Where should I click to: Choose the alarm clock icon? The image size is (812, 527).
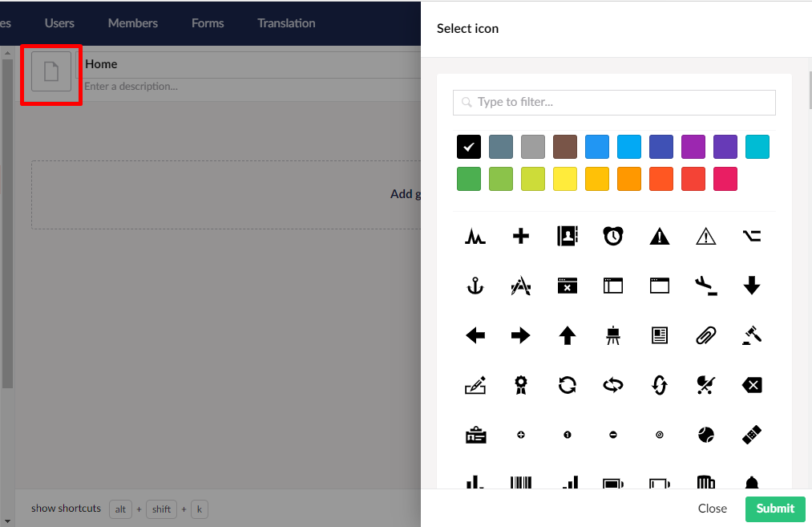(612, 236)
